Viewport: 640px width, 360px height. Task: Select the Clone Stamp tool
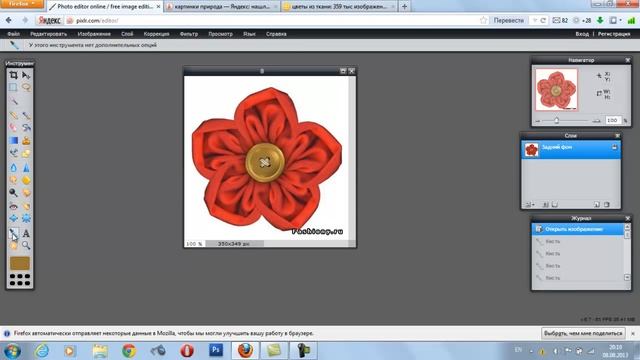tap(26, 140)
